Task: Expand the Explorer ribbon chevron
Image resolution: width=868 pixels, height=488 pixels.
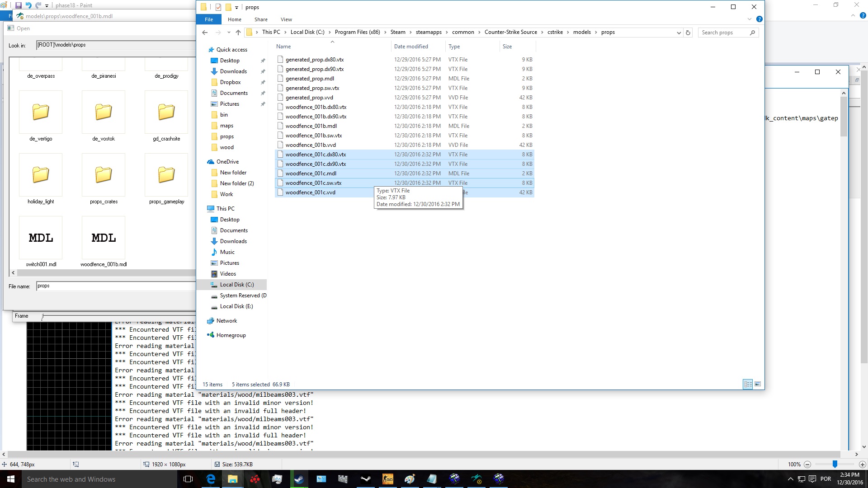Action: point(749,19)
